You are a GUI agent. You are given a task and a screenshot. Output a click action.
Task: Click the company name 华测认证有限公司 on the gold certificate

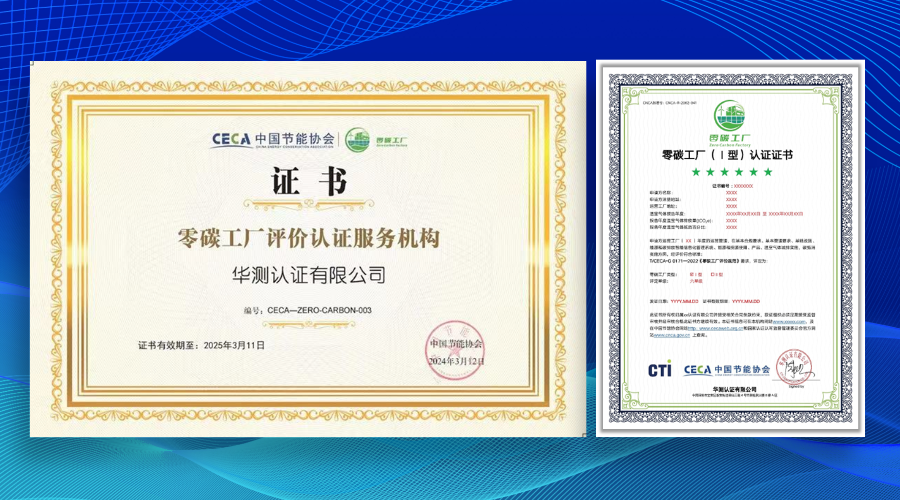[x=309, y=275]
